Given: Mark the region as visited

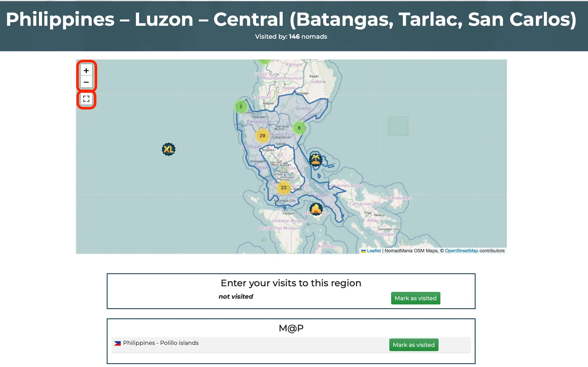Looking at the screenshot, I should tap(415, 298).
